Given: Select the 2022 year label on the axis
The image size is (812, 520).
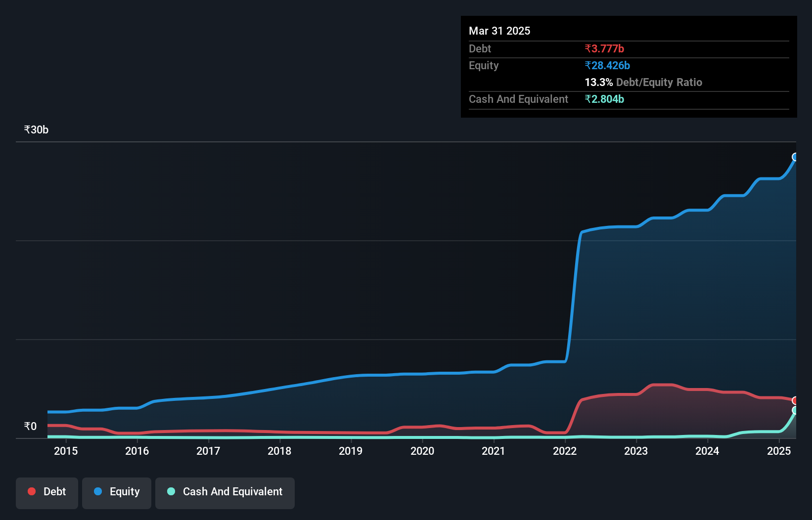Looking at the screenshot, I should (564, 451).
